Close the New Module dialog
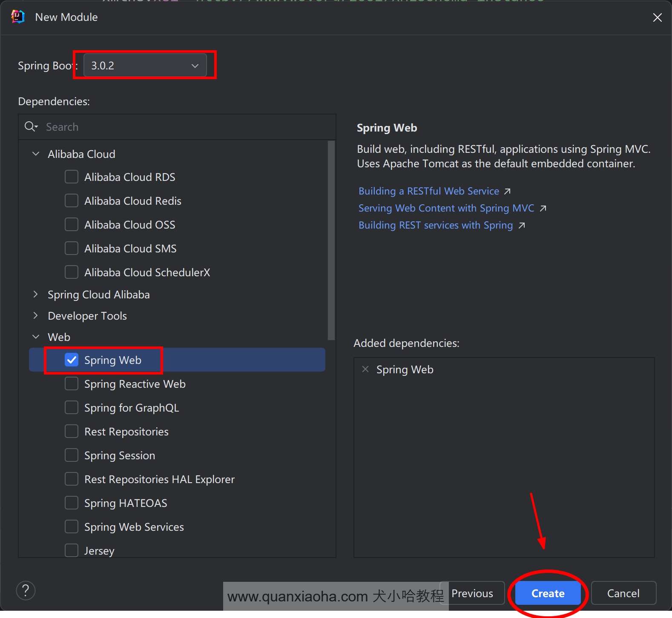Image resolution: width=672 pixels, height=618 pixels. click(658, 17)
